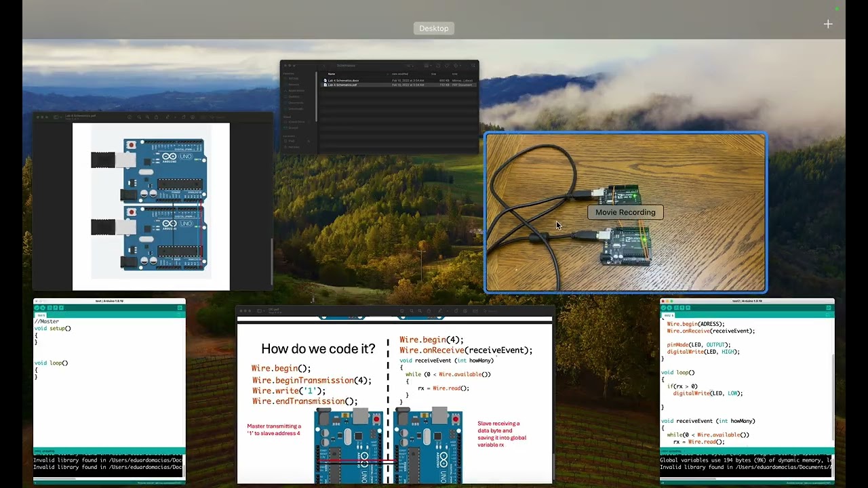Viewport: 868px width, 488px height.
Task: Click "Wire.begin();" on the slide
Action: click(x=281, y=369)
